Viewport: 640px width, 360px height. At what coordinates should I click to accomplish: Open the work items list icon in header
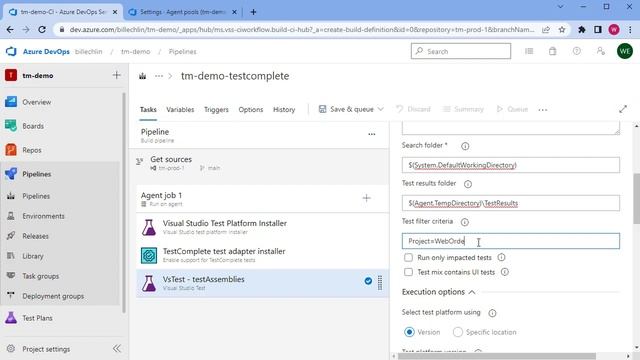click(529, 51)
